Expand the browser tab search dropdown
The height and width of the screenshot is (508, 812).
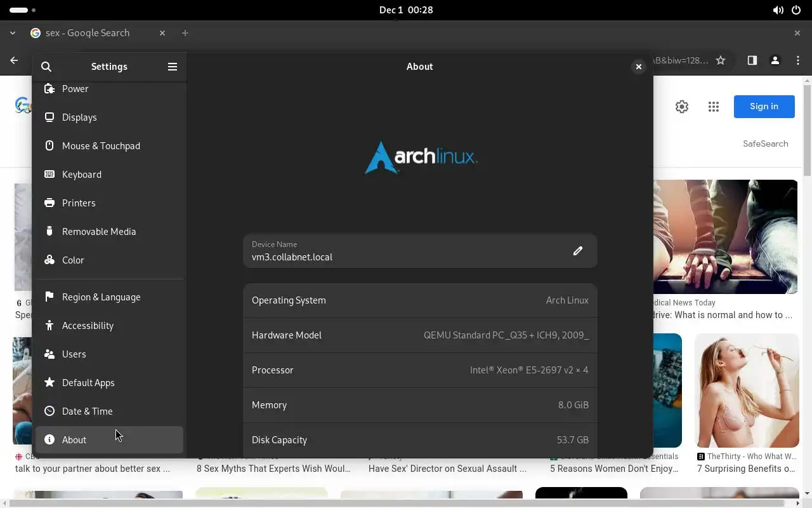point(12,33)
